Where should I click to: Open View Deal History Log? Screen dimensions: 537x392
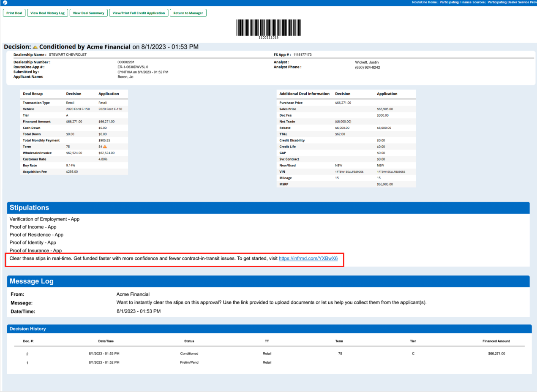[47, 13]
